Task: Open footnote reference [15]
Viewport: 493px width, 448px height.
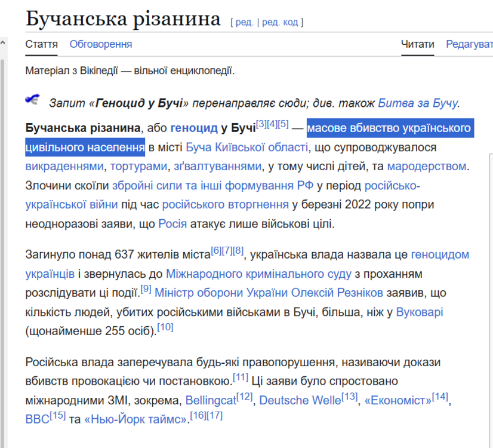Action: click(58, 415)
